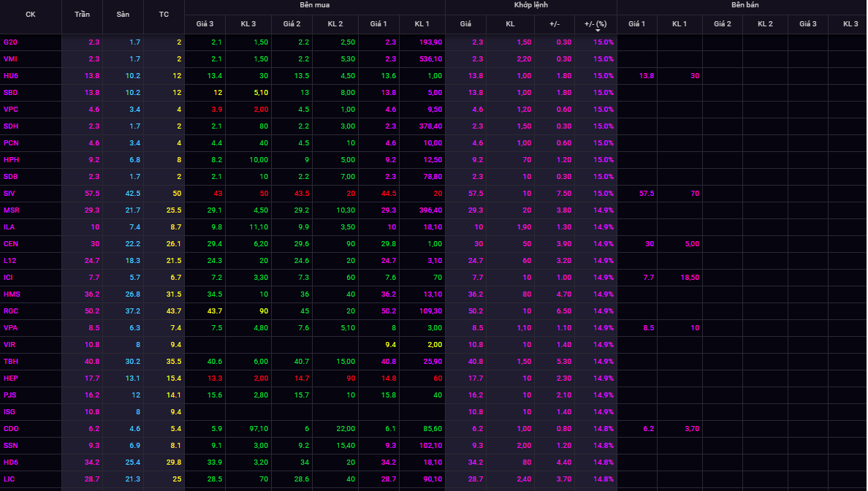This screenshot has height=491, width=868.
Task: Open stock symbol CDO
Action: point(11,429)
